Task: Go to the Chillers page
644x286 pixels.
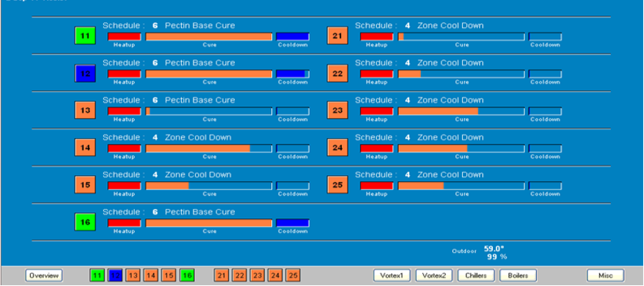Action: pos(476,275)
